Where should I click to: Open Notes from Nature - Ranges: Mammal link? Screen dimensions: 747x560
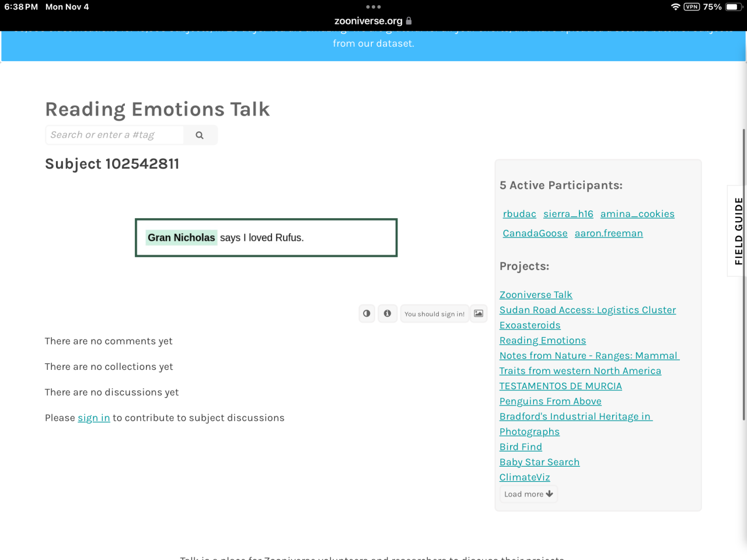[589, 356]
